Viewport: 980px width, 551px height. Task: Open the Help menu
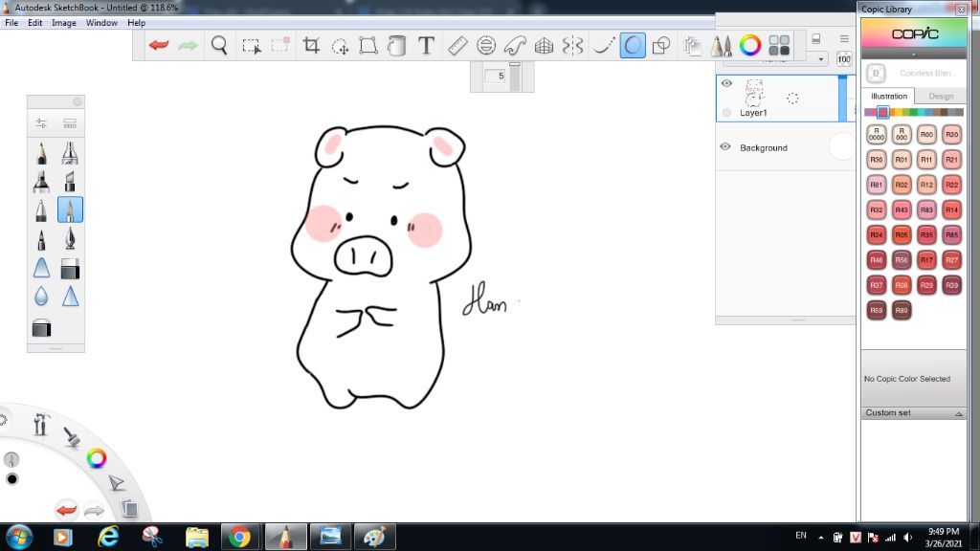136,23
